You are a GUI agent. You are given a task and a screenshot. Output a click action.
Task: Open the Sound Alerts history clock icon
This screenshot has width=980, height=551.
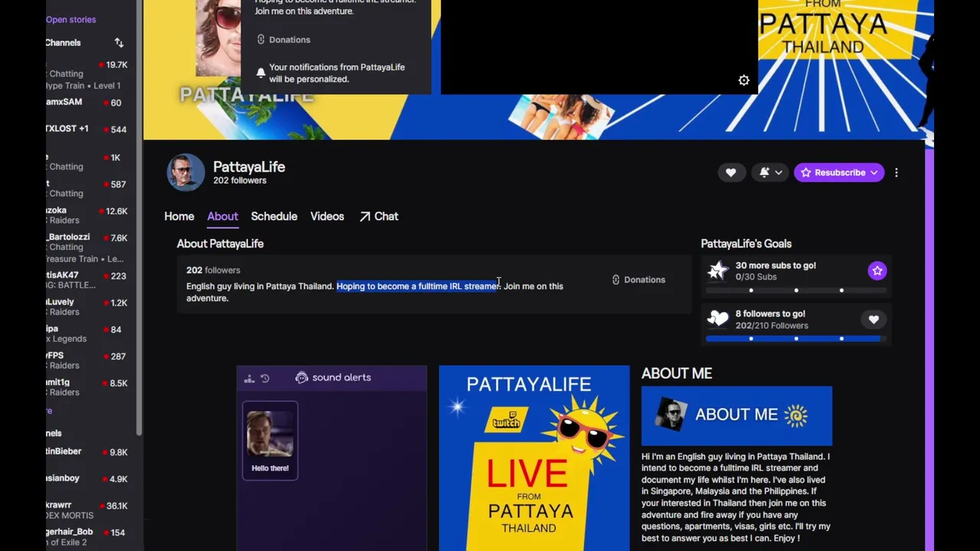[265, 378]
